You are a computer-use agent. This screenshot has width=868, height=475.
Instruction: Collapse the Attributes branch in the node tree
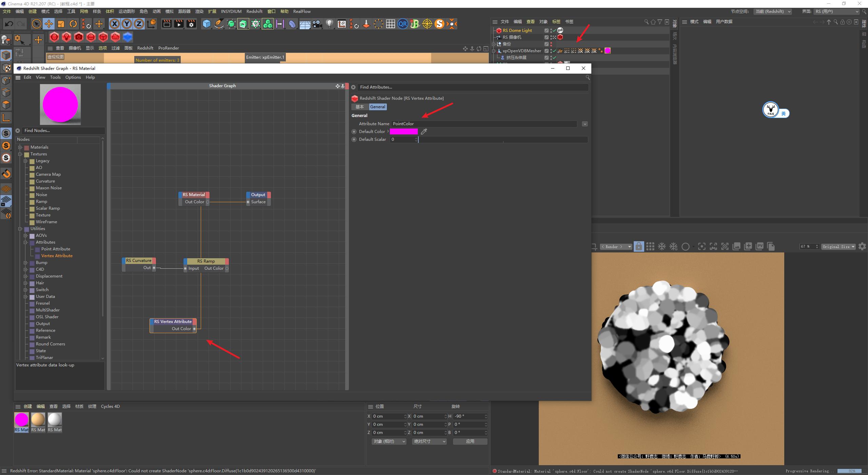25,242
